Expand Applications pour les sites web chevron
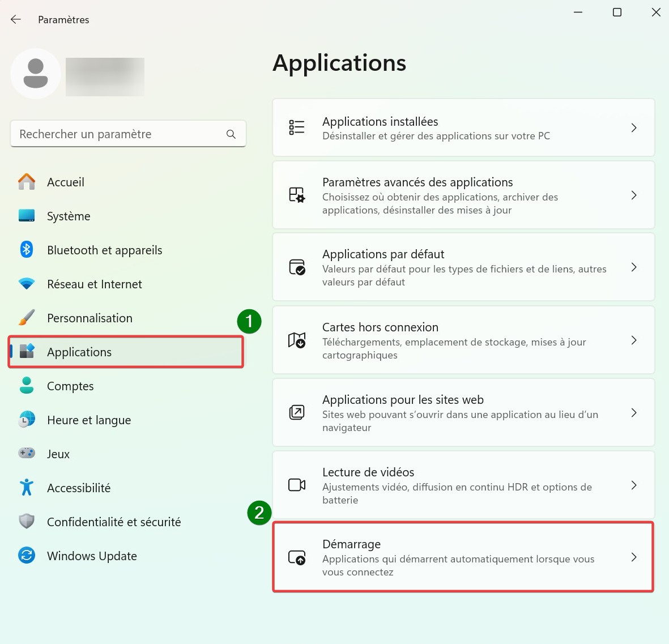The width and height of the screenshot is (669, 644). [633, 412]
